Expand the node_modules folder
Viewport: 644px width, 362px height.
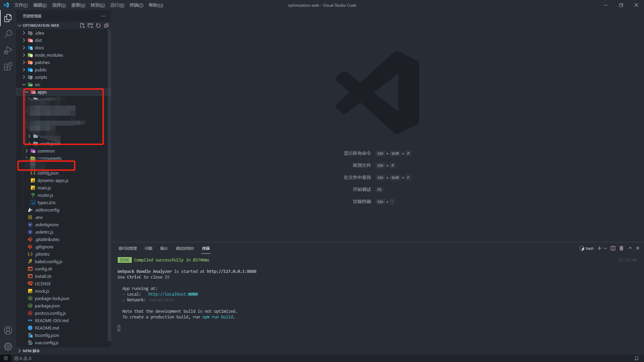(49, 55)
